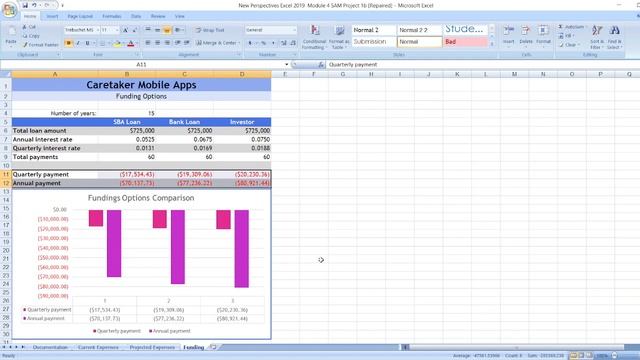The height and width of the screenshot is (360, 640).
Task: Apply Percent style
Action: 264,43
